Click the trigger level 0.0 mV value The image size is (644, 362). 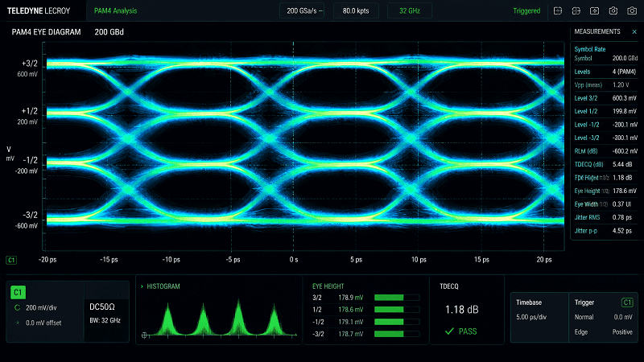[623, 317]
